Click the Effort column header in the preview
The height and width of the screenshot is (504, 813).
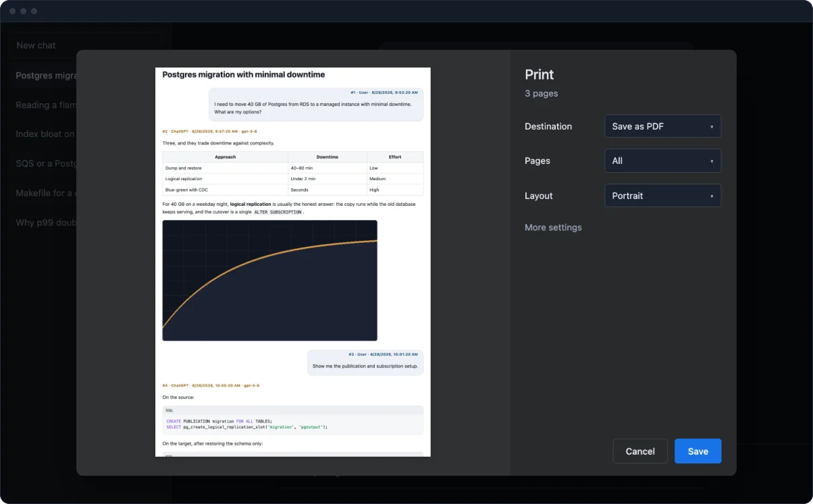395,157
